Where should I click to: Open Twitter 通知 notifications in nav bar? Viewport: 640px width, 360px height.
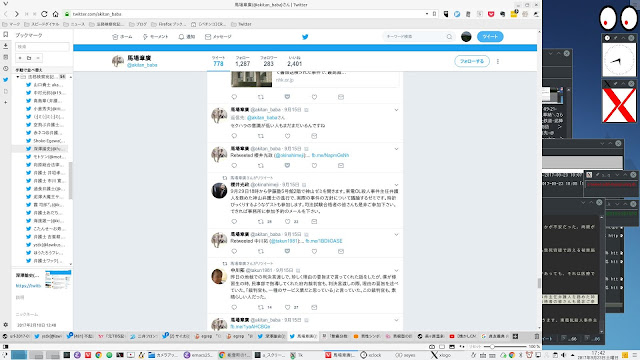tap(187, 37)
